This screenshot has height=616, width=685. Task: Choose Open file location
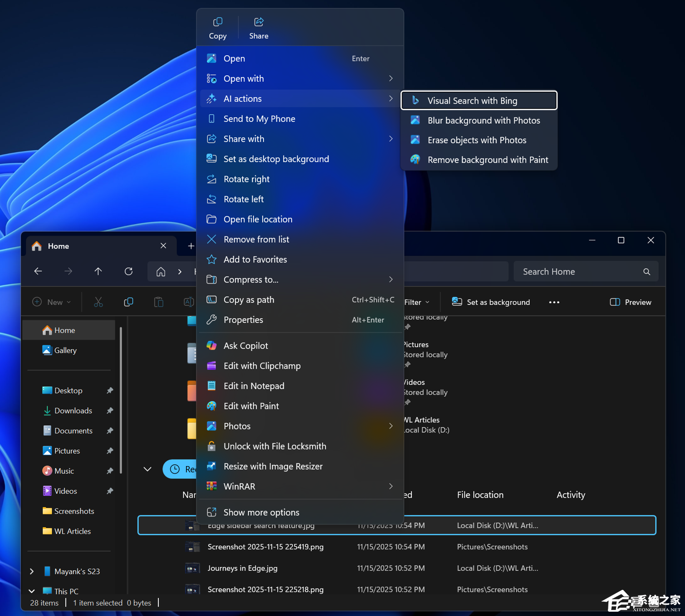point(300,219)
